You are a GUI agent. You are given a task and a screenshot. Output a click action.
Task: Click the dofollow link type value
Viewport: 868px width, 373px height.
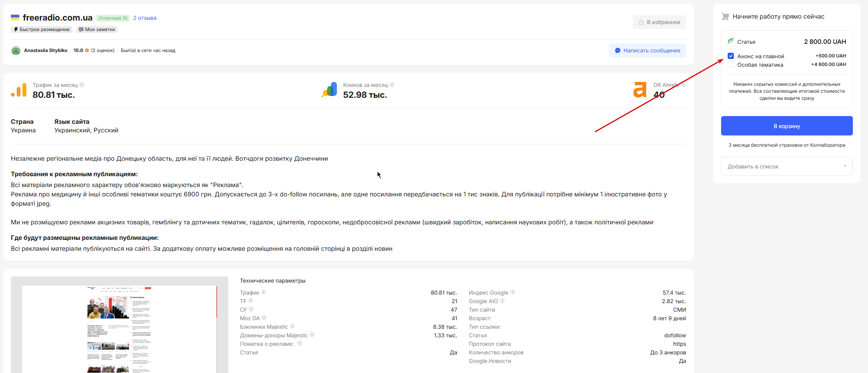[675, 335]
